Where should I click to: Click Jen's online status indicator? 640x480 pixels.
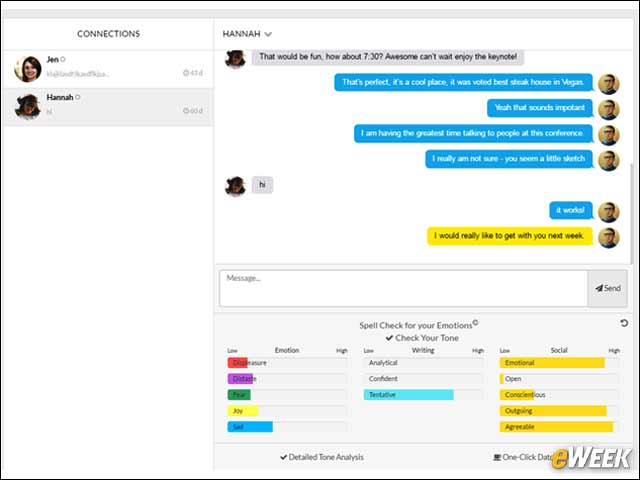(63, 60)
